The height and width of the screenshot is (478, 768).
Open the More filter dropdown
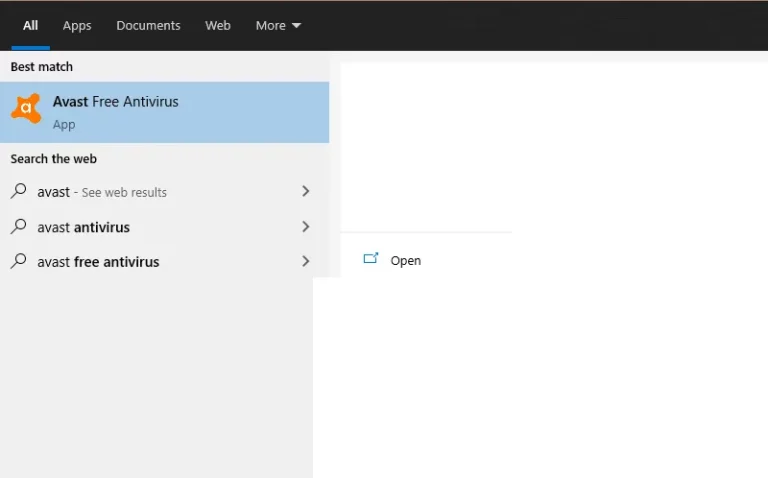pyautogui.click(x=278, y=25)
